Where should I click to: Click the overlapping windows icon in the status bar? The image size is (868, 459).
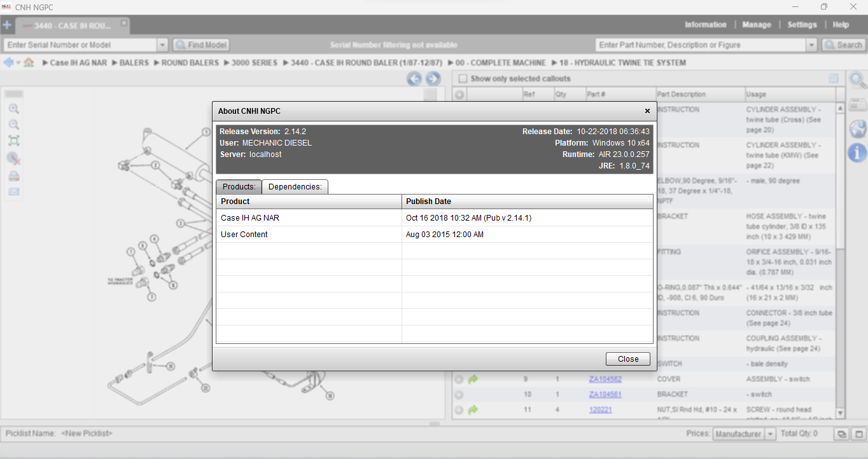(841, 434)
